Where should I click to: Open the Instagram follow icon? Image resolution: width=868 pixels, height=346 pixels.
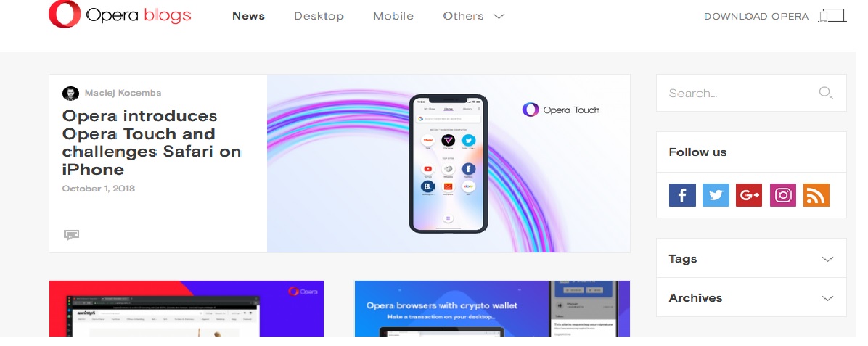coord(783,195)
